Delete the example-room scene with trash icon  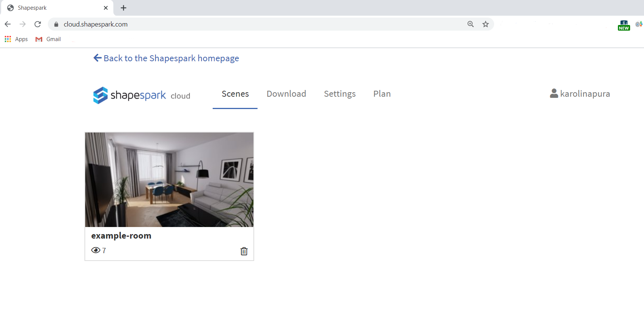coord(244,251)
